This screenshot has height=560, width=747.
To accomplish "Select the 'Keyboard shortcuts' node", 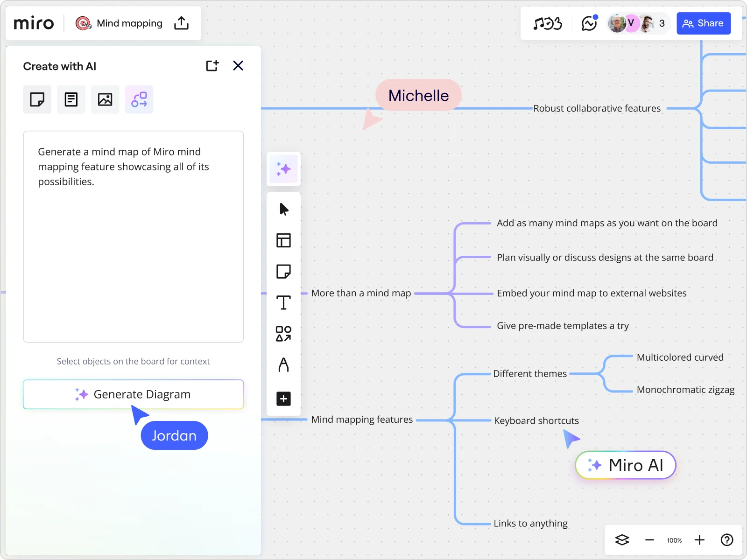I will click(x=536, y=421).
